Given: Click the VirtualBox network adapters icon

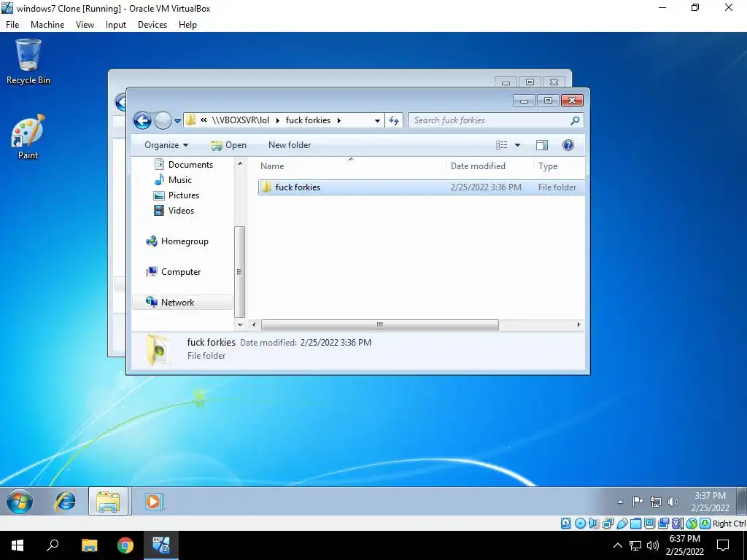Looking at the screenshot, I should 608,524.
